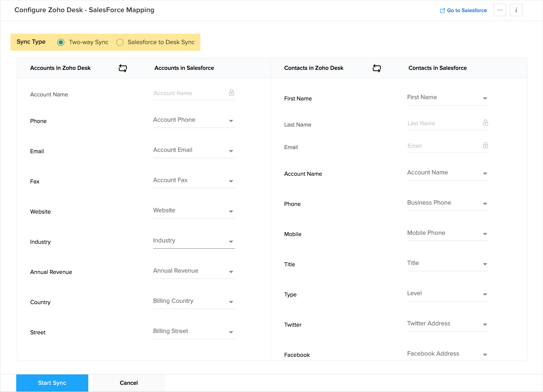The image size is (543, 392).
Task: Click the Accounts sync direction arrows icon
Action: coord(123,68)
